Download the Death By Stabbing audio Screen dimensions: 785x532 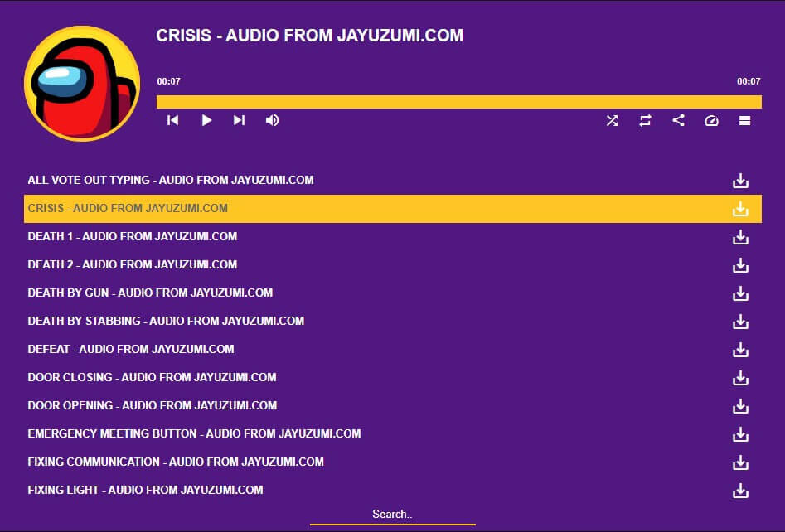click(x=740, y=322)
